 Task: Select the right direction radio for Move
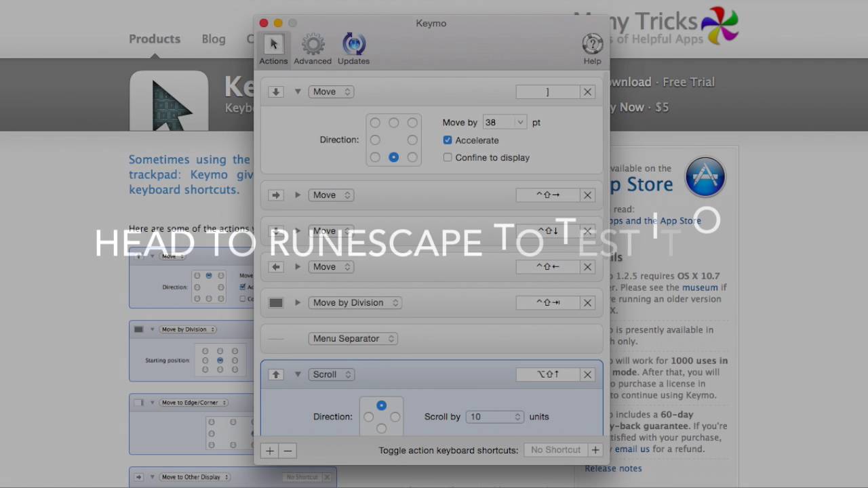(412, 140)
